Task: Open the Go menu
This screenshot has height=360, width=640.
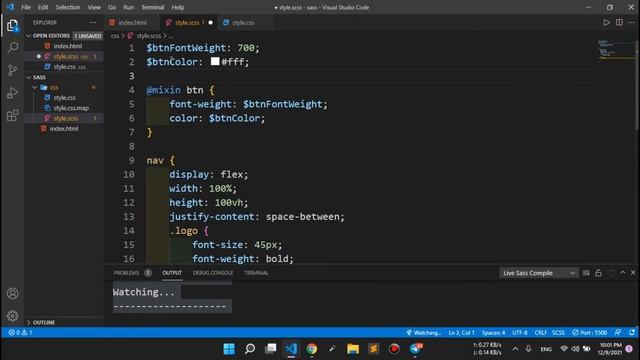Action: point(112,7)
